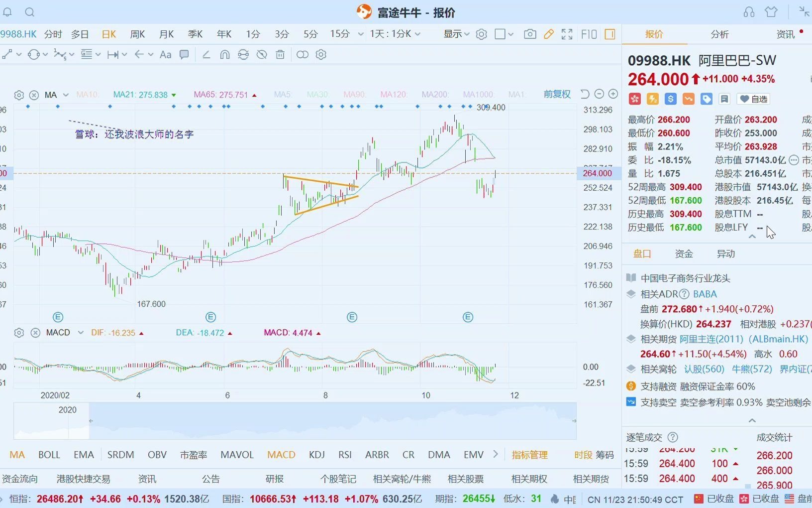Open the 分析 tab
The height and width of the screenshot is (508, 812).
tap(719, 34)
